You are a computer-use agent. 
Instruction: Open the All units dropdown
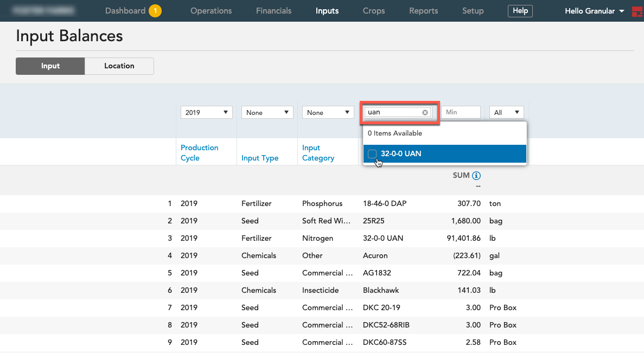pos(506,112)
